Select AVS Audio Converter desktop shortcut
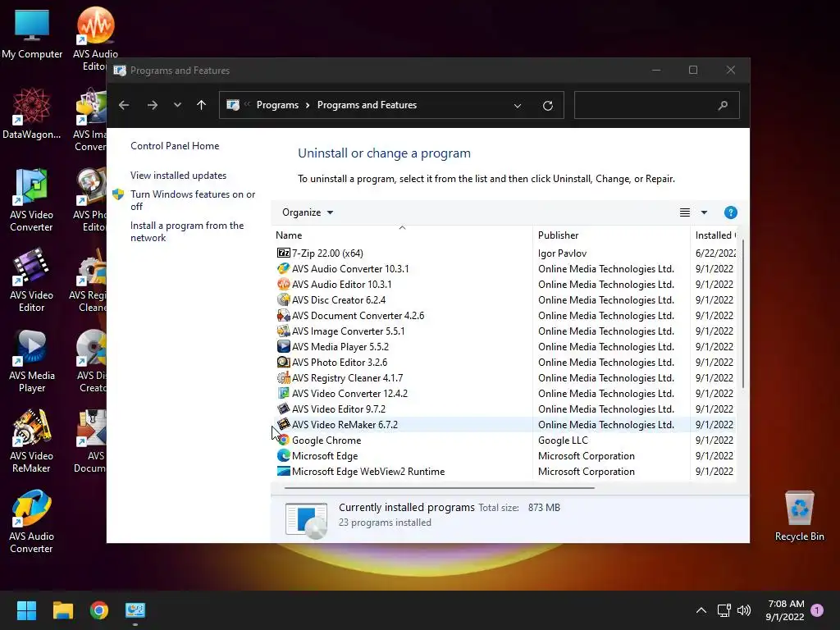 click(x=32, y=522)
